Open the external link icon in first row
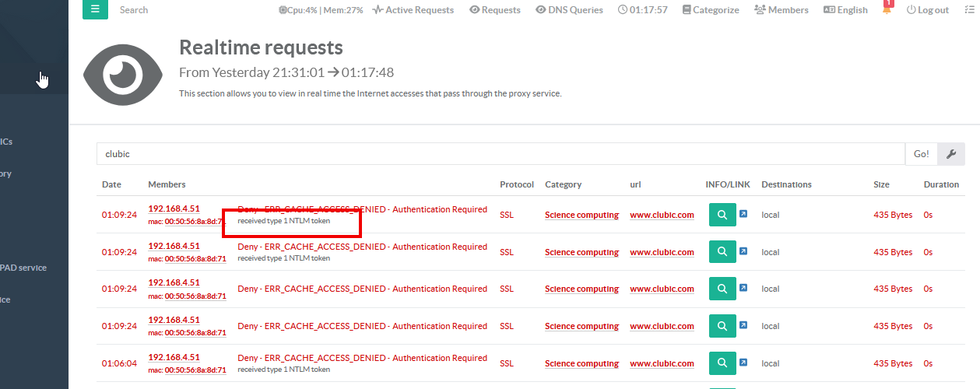The width and height of the screenshot is (980, 389). pos(743,214)
